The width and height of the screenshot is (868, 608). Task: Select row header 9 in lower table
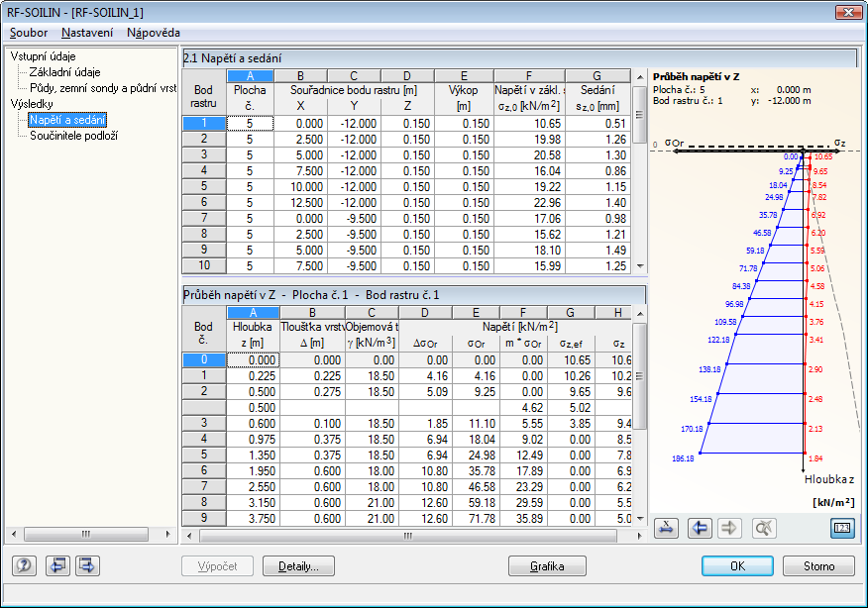coord(204,518)
